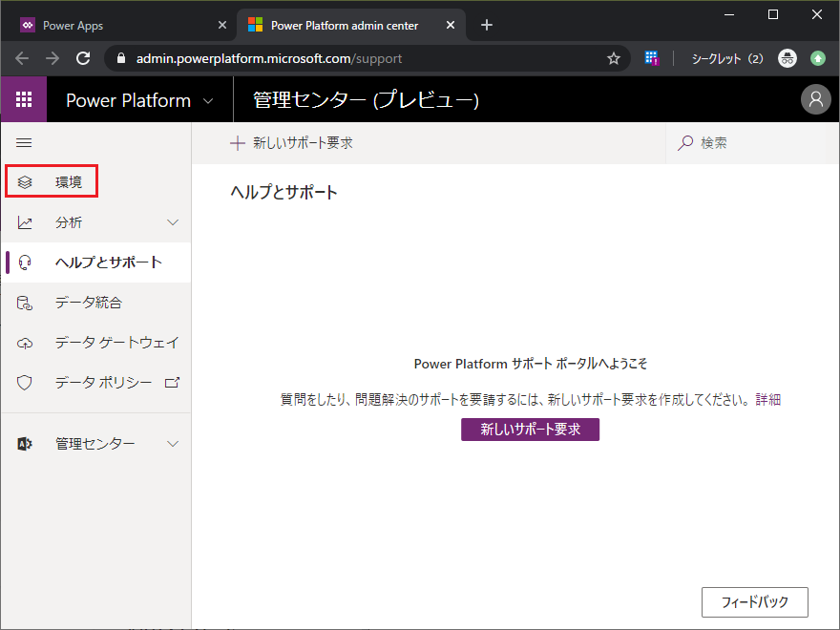Click the データ統合 database icon
Image resolution: width=840 pixels, height=630 pixels.
(x=25, y=303)
